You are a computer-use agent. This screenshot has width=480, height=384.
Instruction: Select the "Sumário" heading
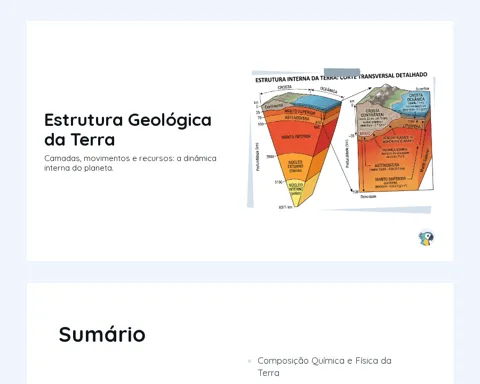[102, 334]
